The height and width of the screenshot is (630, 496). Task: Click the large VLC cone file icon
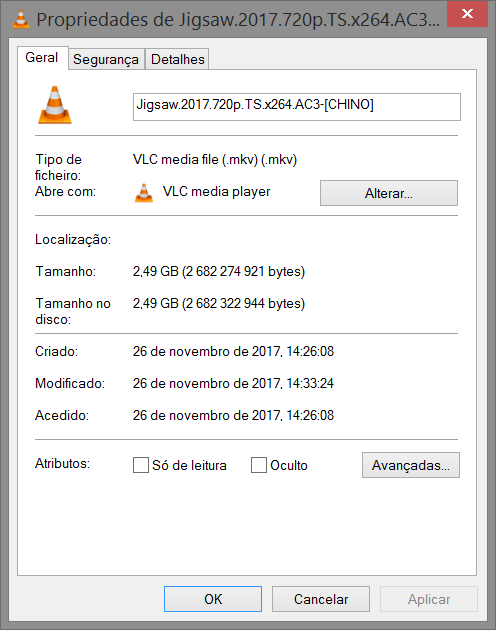pyautogui.click(x=55, y=105)
